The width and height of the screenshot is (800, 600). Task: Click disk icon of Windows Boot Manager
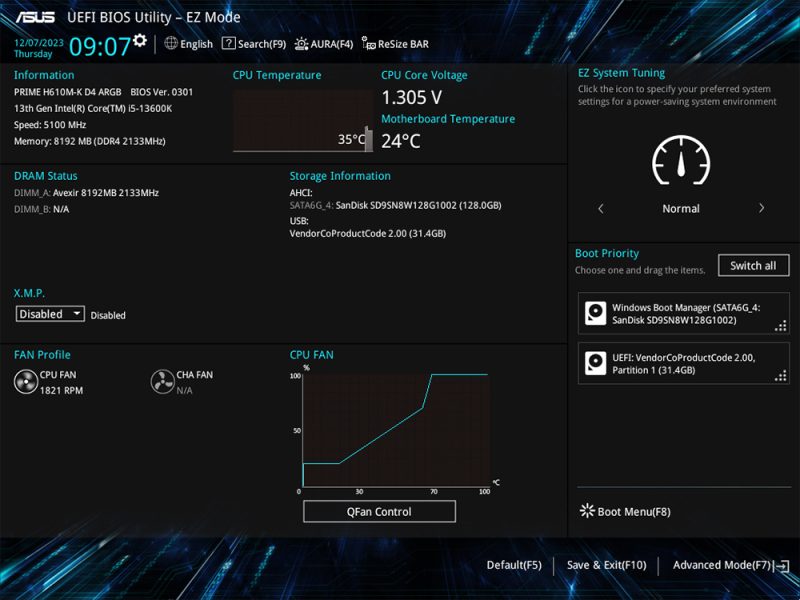595,313
